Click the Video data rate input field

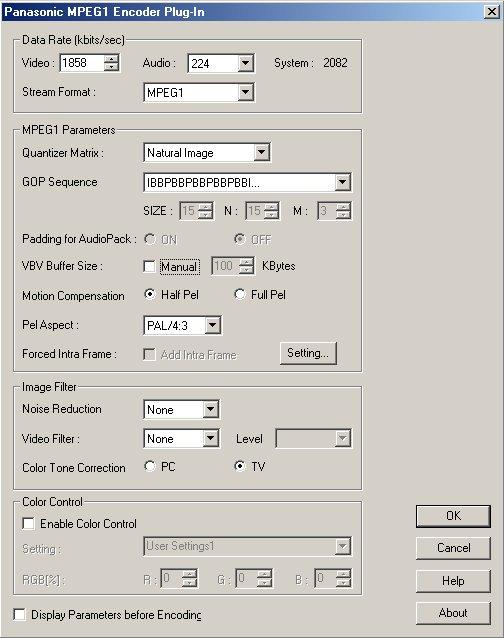tap(82, 63)
